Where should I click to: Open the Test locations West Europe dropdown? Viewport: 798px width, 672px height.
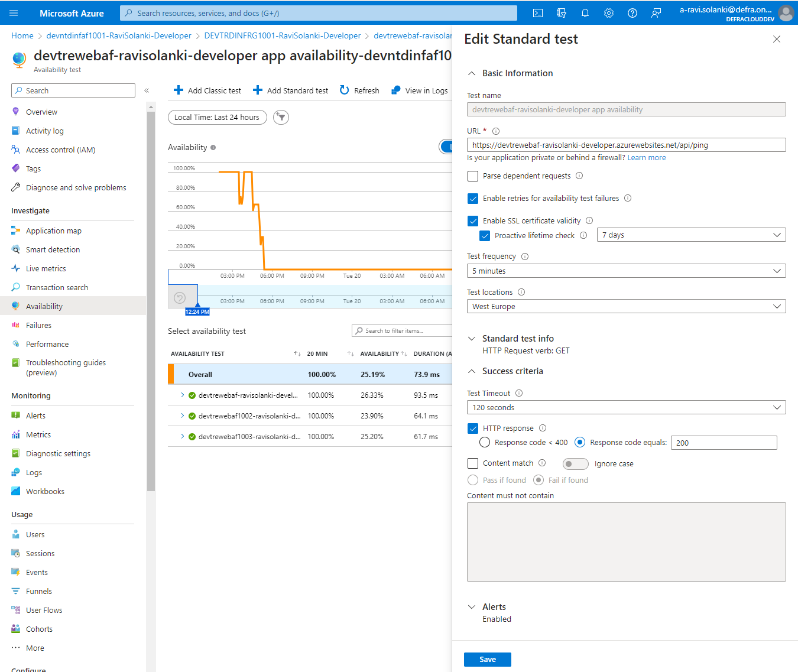click(627, 306)
